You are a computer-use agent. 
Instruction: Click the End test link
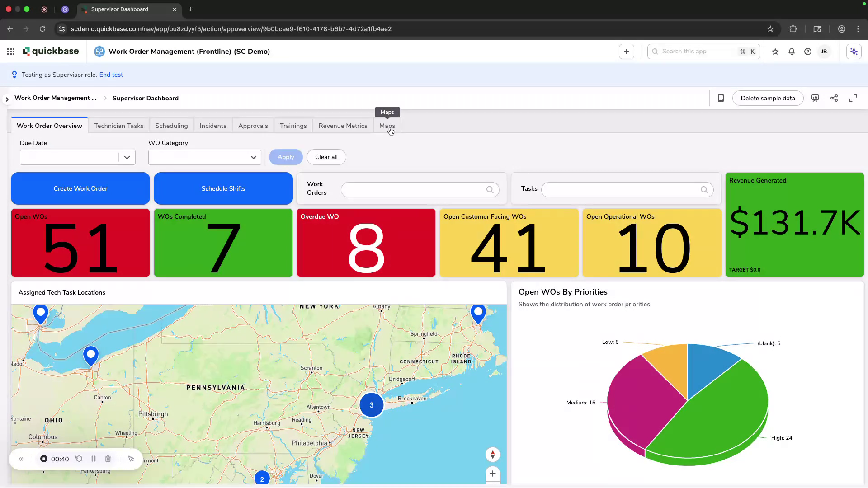point(111,75)
